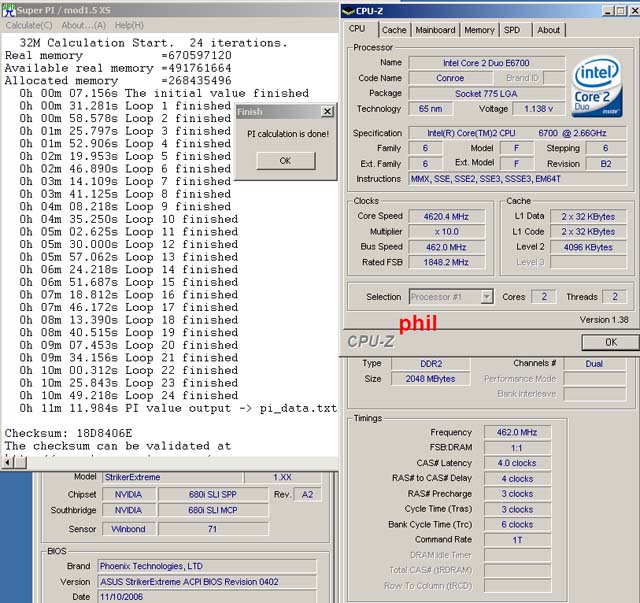
Task: Click the Voltage value 1.138 v
Action: 539,109
